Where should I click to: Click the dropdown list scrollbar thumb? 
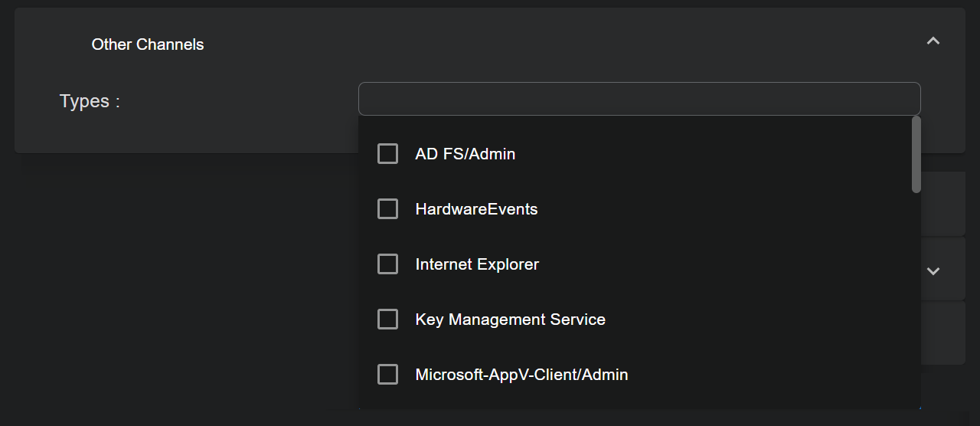[x=916, y=154]
